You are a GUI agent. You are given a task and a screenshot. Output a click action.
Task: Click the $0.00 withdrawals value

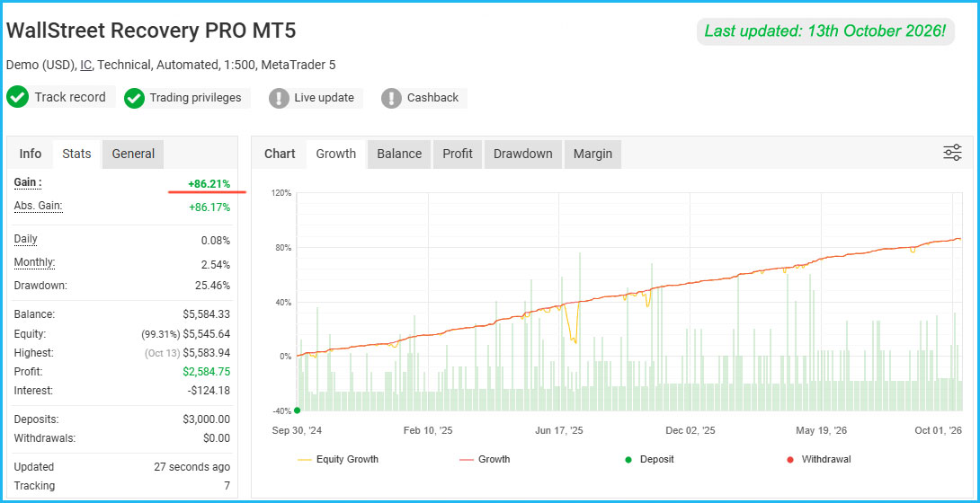(x=217, y=438)
